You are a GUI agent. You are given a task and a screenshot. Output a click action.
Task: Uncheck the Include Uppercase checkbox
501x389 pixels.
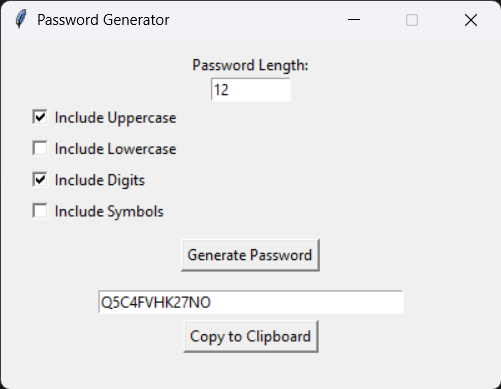pyautogui.click(x=40, y=117)
